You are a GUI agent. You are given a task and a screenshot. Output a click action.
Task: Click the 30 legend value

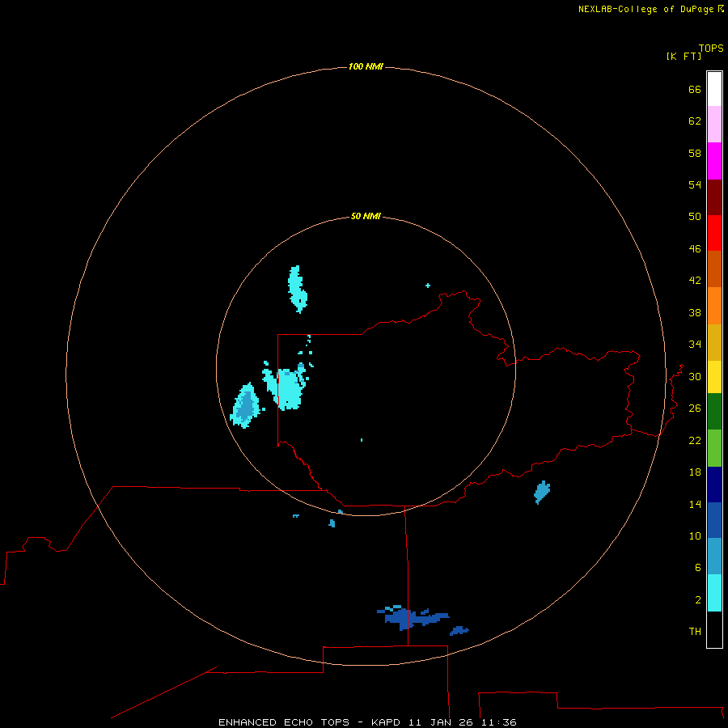point(695,376)
